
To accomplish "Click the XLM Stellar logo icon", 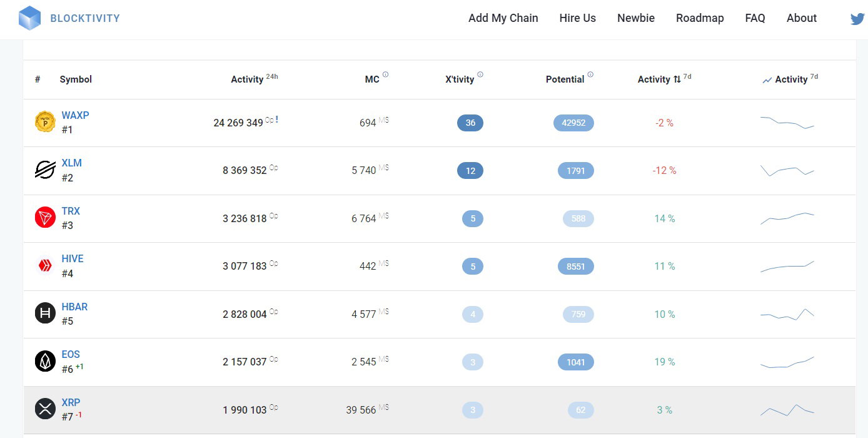I will [45, 170].
